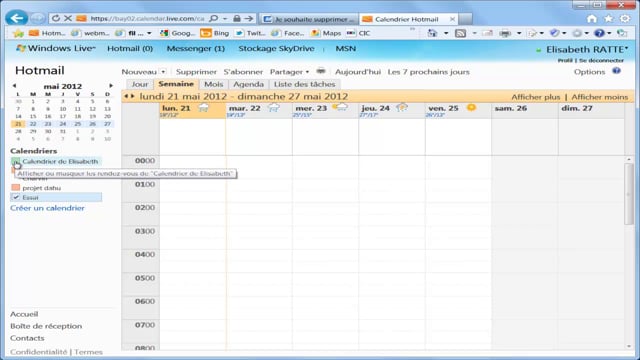The width and height of the screenshot is (640, 360).
Task: Select day 15 in the mini calendar
Action: (33, 116)
